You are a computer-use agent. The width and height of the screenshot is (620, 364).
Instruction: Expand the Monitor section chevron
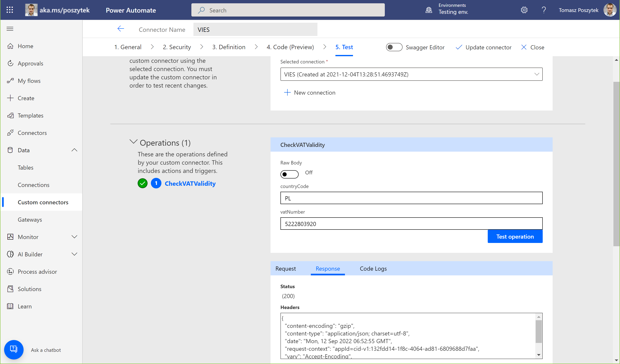pos(74,237)
